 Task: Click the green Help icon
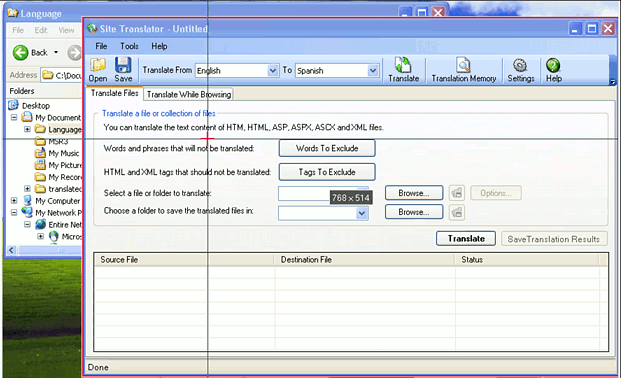click(553, 65)
